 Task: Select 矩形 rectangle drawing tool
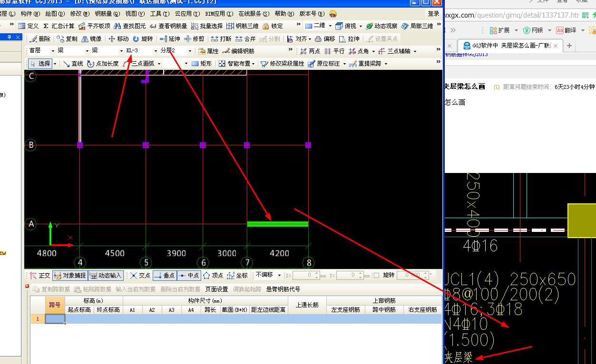202,63
